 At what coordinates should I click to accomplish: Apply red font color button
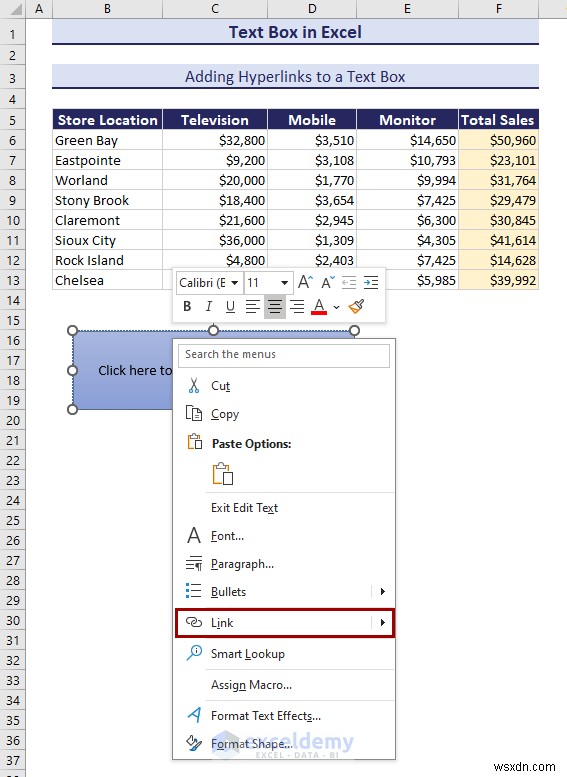319,306
